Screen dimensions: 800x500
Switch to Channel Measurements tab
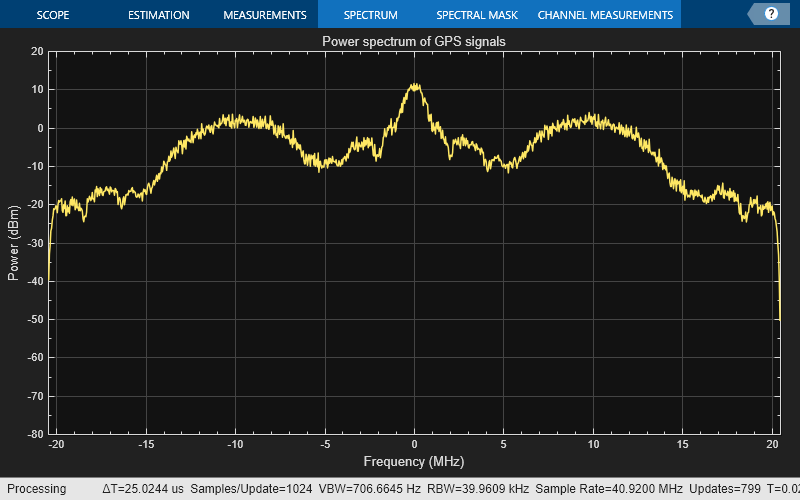(605, 15)
